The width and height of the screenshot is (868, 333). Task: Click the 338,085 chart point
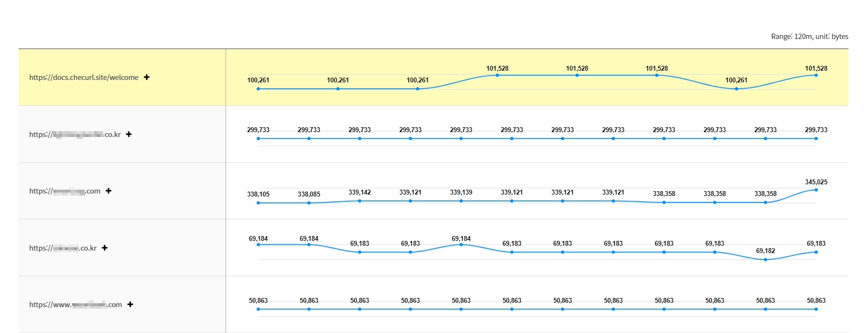309,203
